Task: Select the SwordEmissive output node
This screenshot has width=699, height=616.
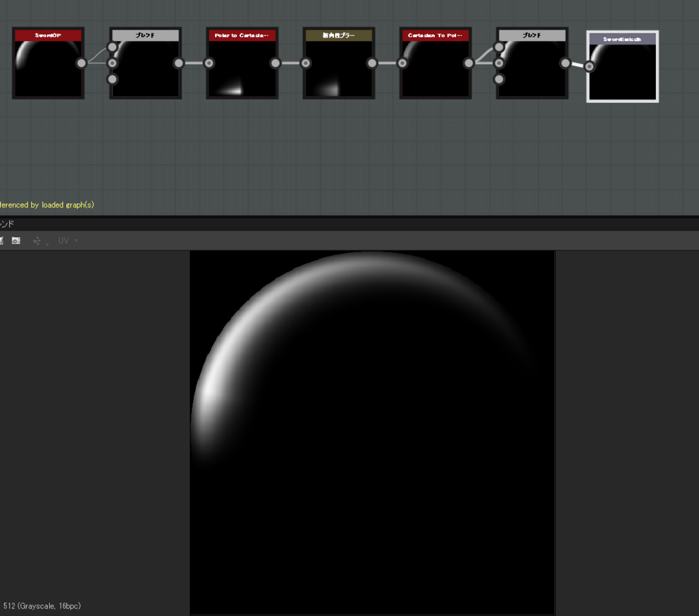Action: pos(623,66)
